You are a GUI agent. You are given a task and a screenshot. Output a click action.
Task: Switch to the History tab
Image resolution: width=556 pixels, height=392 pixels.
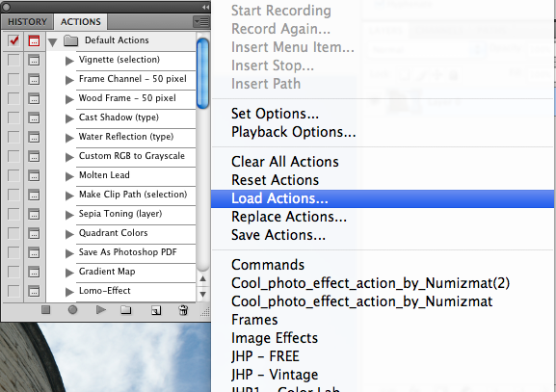27,22
